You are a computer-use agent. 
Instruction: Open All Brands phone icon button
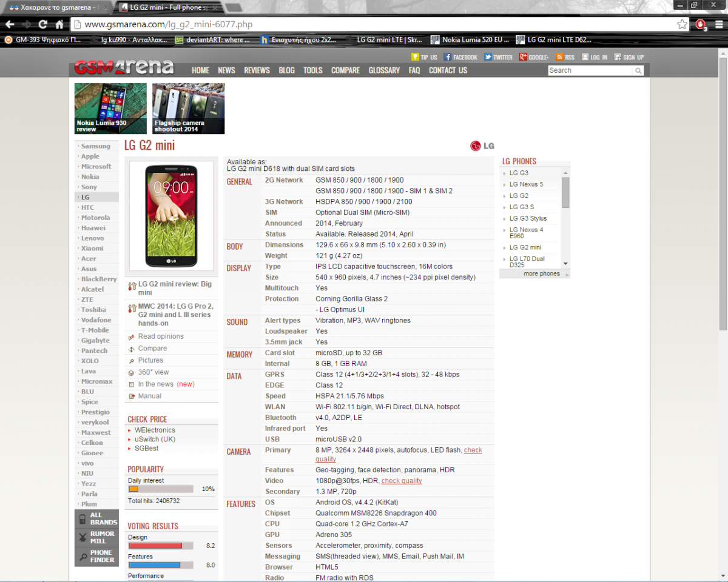[x=96, y=518]
